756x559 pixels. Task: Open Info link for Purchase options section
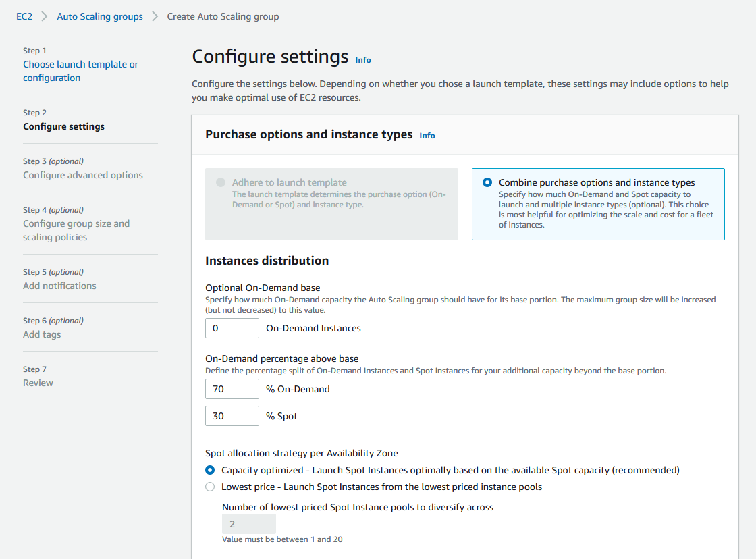click(x=427, y=136)
